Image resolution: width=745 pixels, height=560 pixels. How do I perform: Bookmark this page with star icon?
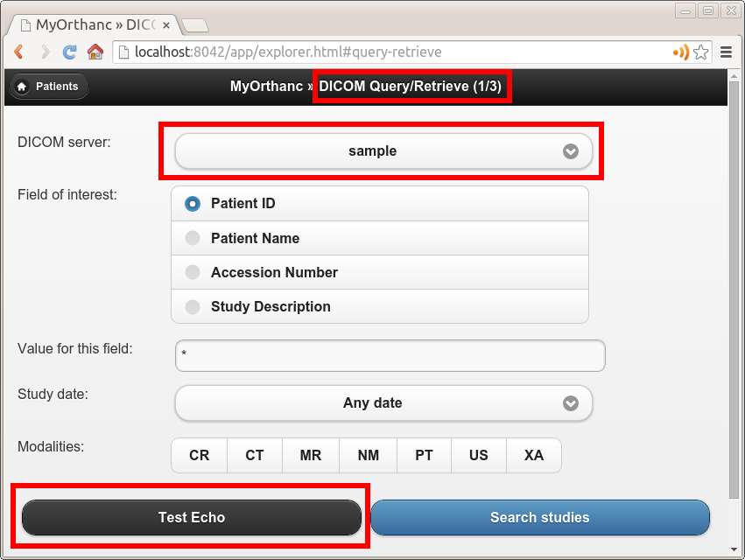pyautogui.click(x=701, y=52)
